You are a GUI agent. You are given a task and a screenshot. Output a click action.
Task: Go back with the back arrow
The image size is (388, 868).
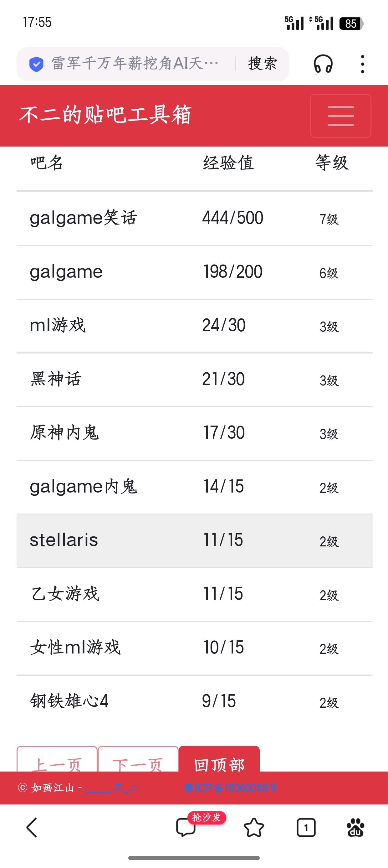[32, 827]
